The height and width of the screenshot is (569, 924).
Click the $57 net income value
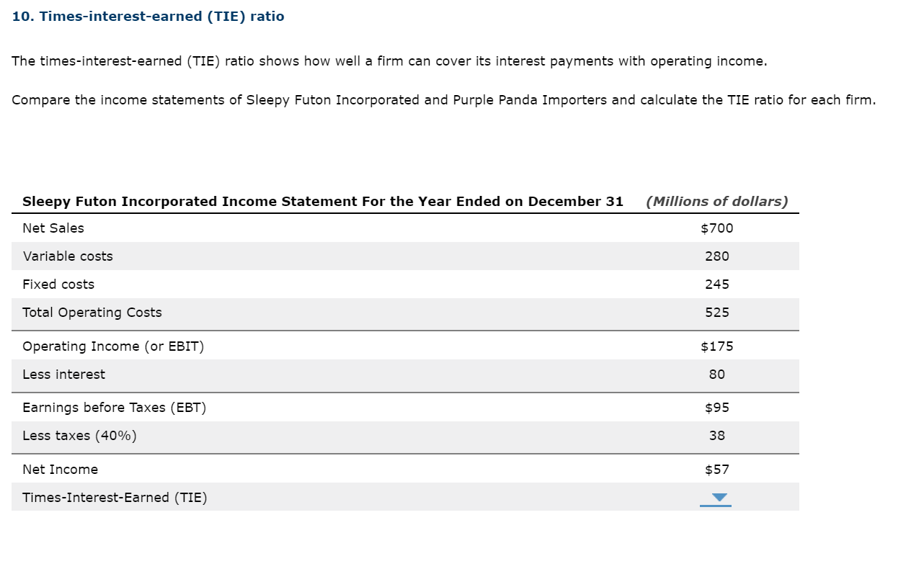pyautogui.click(x=716, y=470)
